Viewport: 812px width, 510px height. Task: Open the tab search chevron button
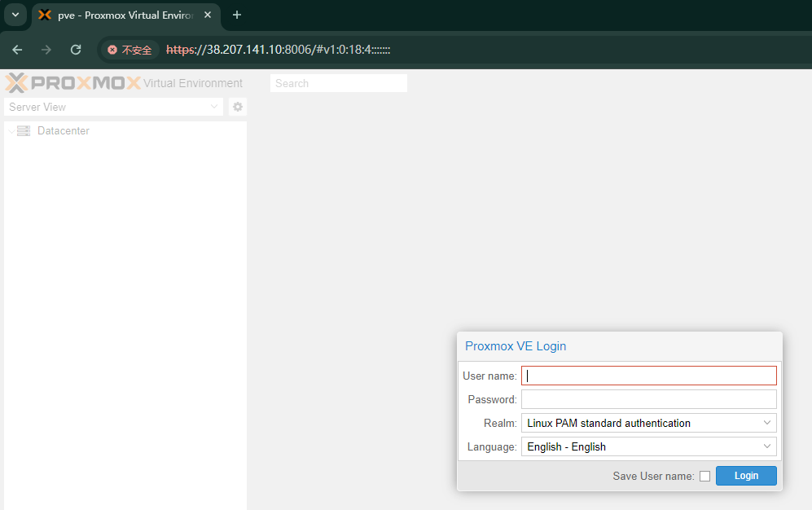(x=15, y=15)
